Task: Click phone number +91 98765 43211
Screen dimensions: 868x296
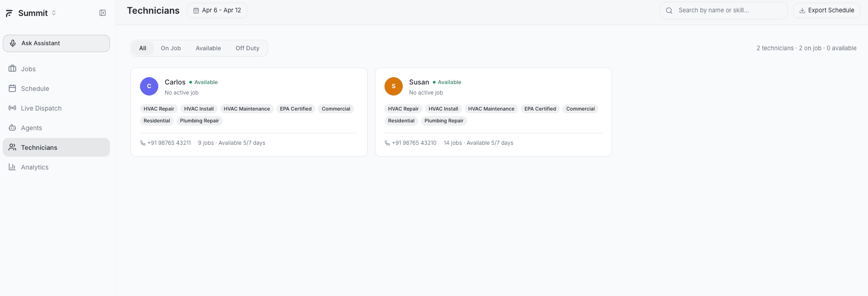Action: point(169,143)
